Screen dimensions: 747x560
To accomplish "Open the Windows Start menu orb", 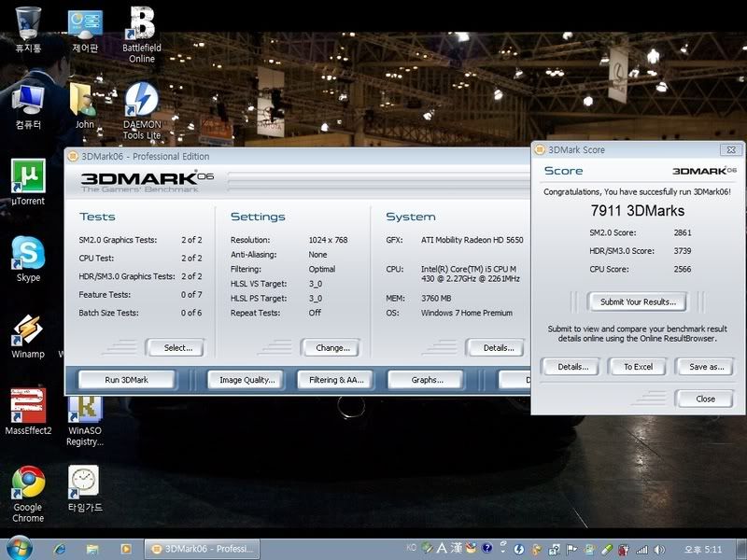I will pos(18,548).
